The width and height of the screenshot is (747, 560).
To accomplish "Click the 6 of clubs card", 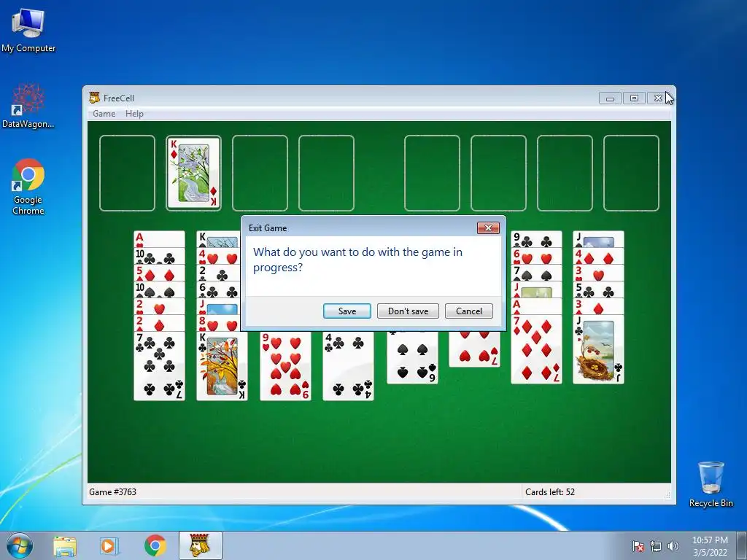I will [x=219, y=289].
